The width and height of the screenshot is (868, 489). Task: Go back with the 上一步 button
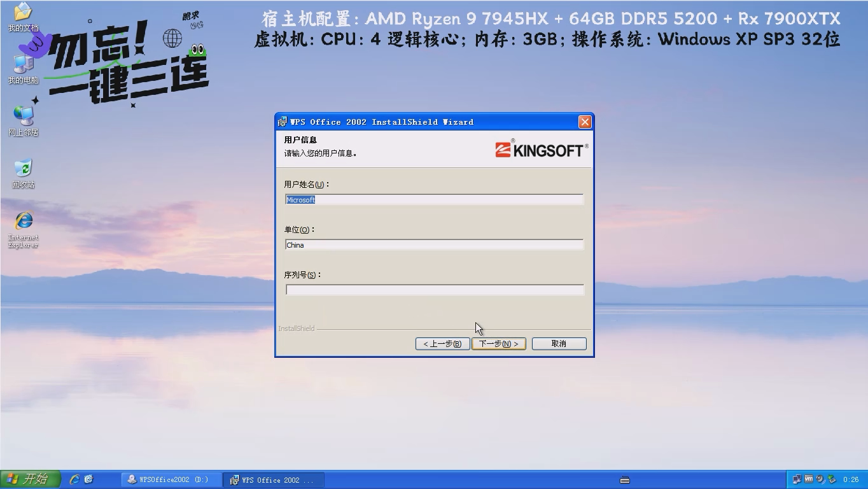pos(442,344)
